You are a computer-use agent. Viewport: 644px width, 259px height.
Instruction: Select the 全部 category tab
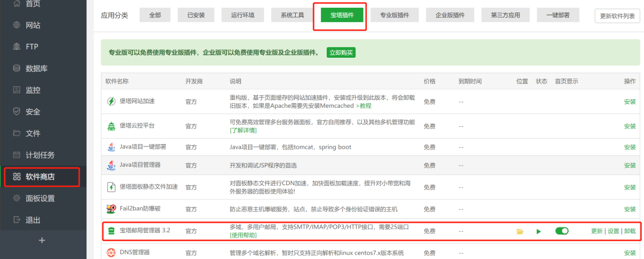tap(155, 15)
